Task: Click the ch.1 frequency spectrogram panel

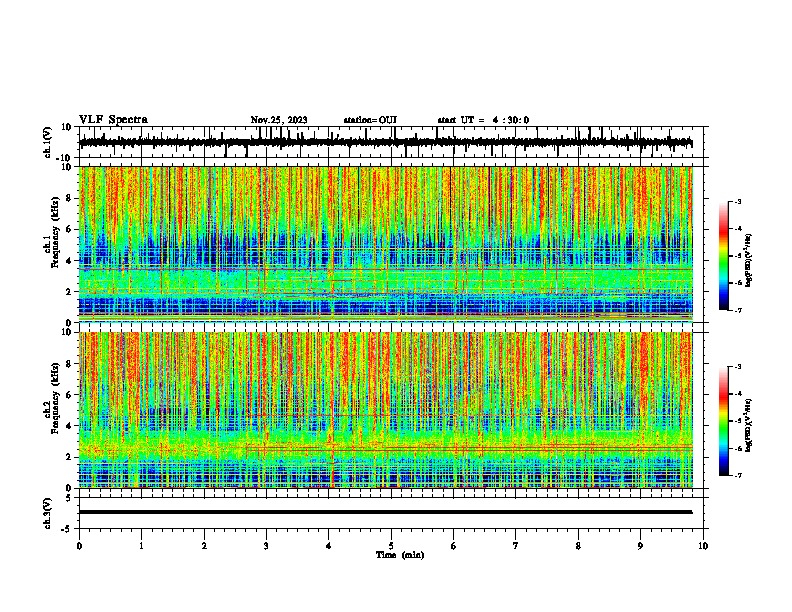Action: tap(386, 244)
